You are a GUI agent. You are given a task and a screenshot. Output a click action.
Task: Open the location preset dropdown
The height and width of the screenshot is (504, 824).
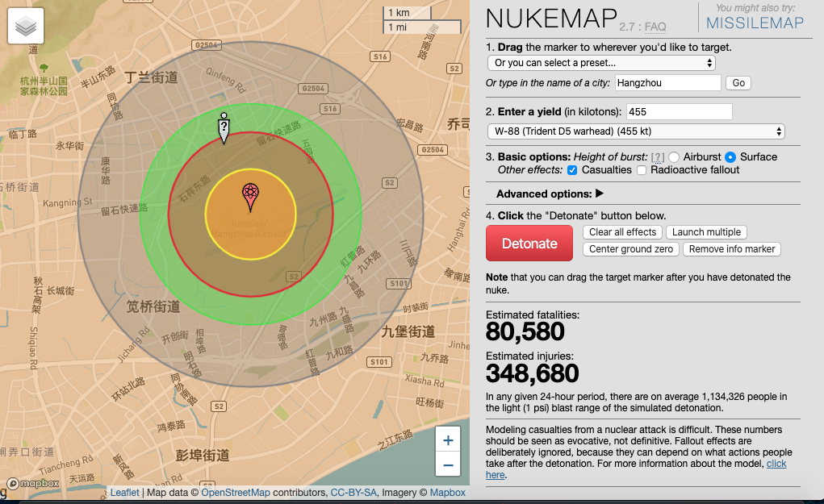pyautogui.click(x=601, y=63)
